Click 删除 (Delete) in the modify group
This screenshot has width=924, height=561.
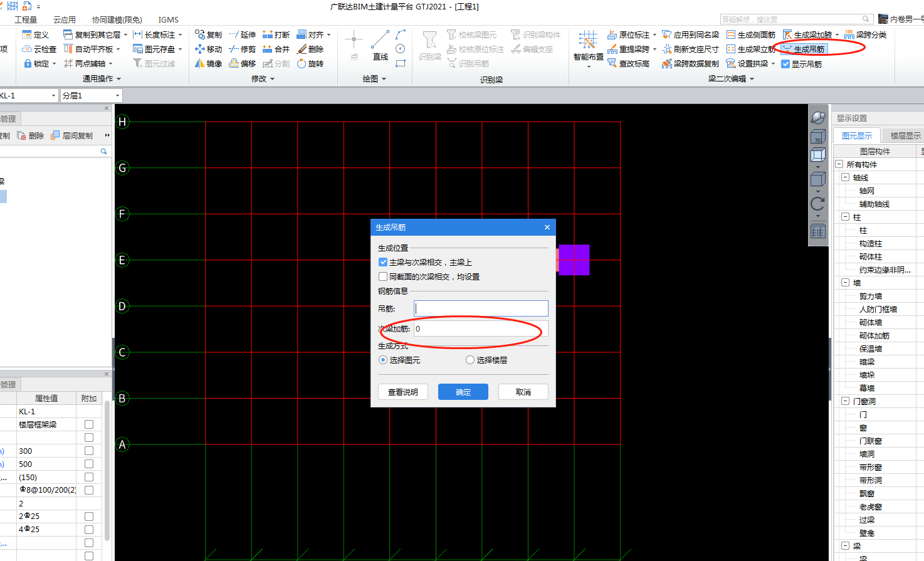pyautogui.click(x=310, y=49)
